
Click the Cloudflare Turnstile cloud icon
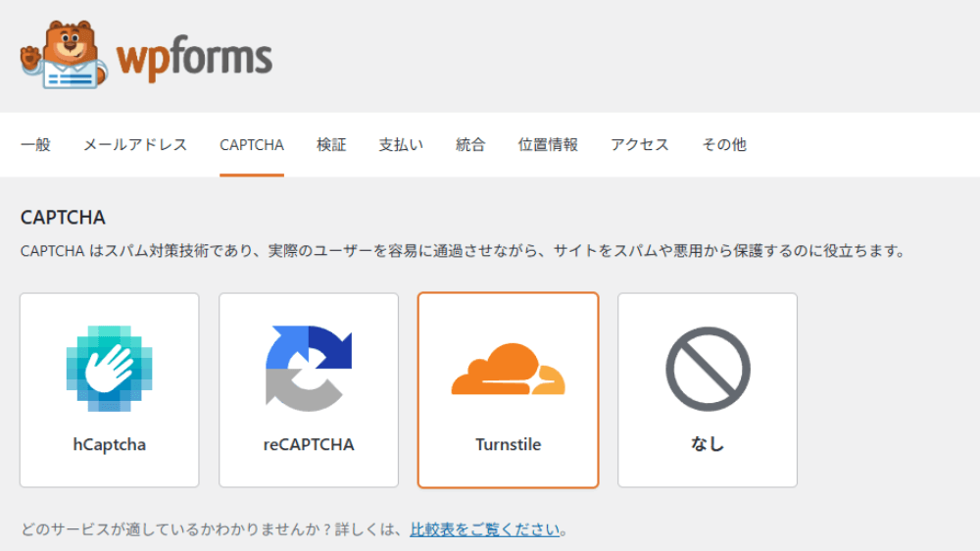point(508,370)
